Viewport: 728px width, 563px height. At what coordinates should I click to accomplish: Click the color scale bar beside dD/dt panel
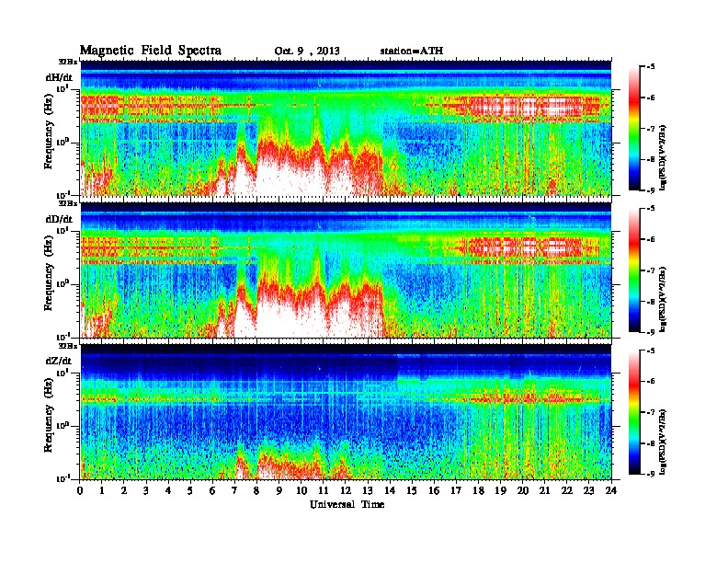(x=634, y=270)
